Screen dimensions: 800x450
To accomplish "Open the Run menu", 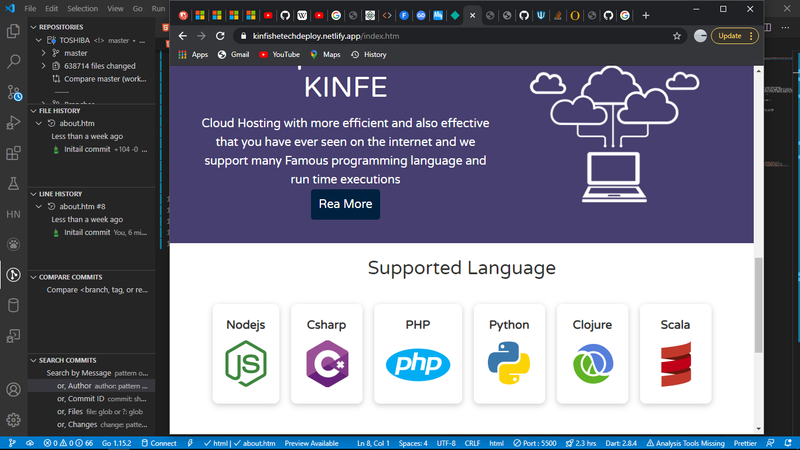I will click(x=158, y=9).
